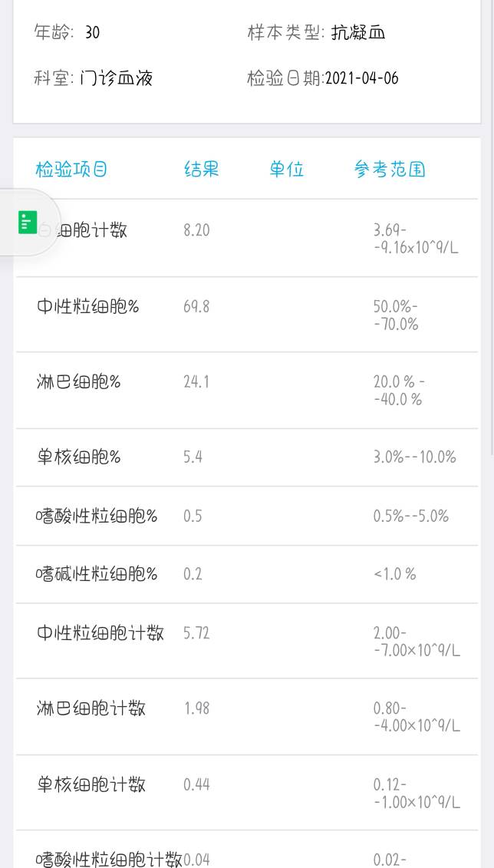This screenshot has width=494, height=868.
Task: Tap the 样本类型 抗凝血 field
Action: (316, 33)
